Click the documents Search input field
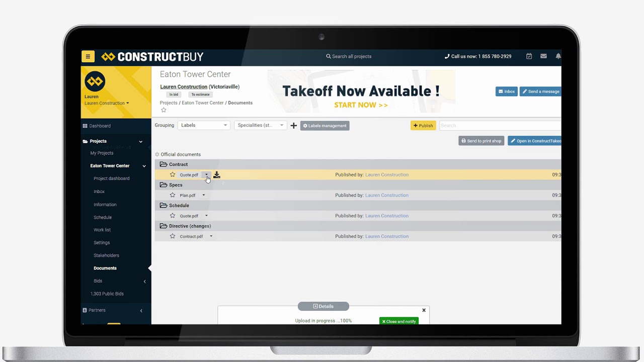The height and width of the screenshot is (362, 644). [x=500, y=126]
